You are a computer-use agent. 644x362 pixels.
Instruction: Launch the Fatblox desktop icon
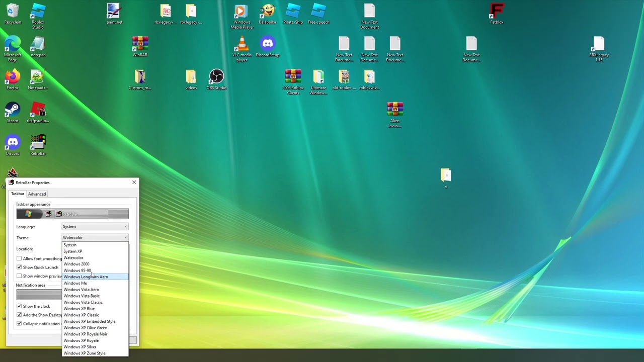tap(497, 14)
